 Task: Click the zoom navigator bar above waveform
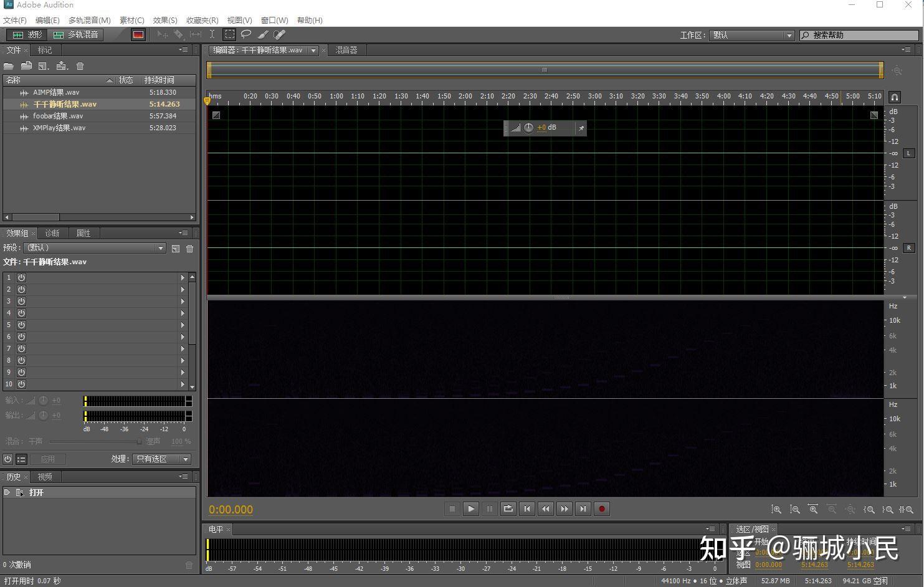click(x=545, y=70)
